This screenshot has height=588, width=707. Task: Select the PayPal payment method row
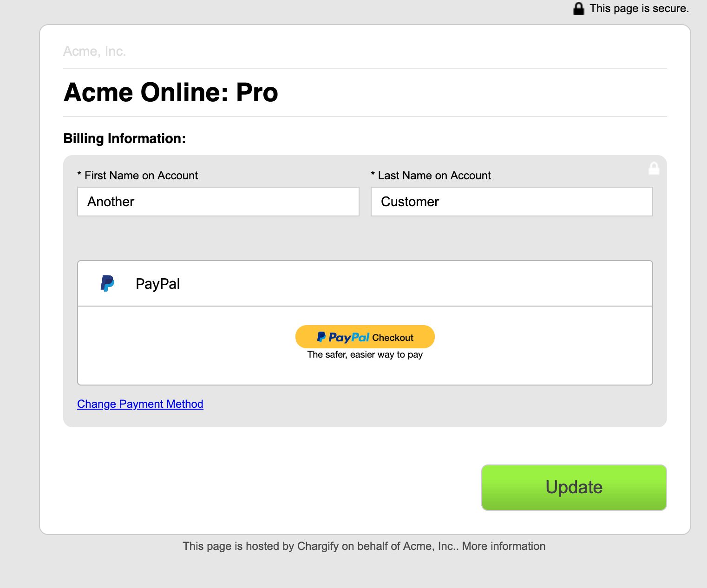tap(365, 283)
